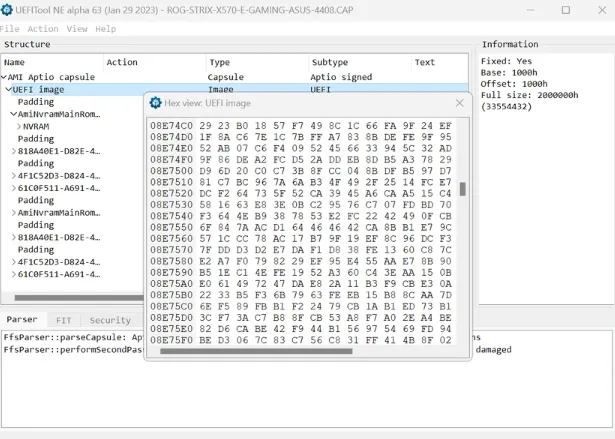Click the 'Capsule' type cell

click(x=226, y=77)
